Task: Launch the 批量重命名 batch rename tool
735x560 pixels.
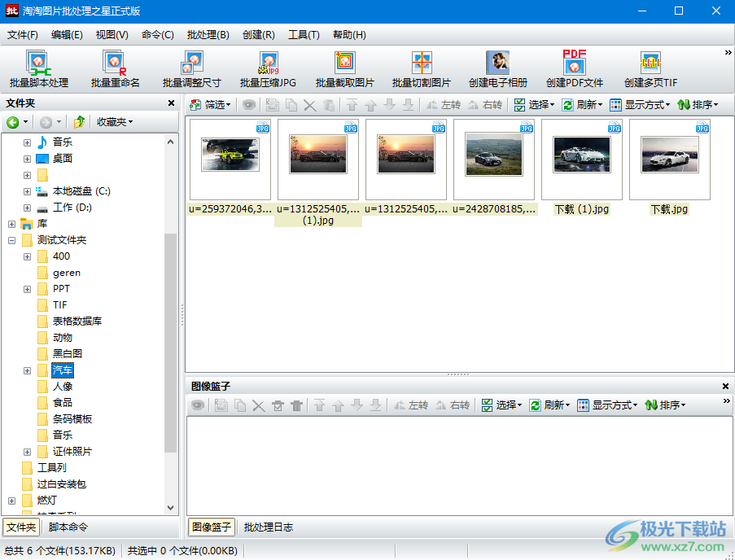Action: pos(115,70)
